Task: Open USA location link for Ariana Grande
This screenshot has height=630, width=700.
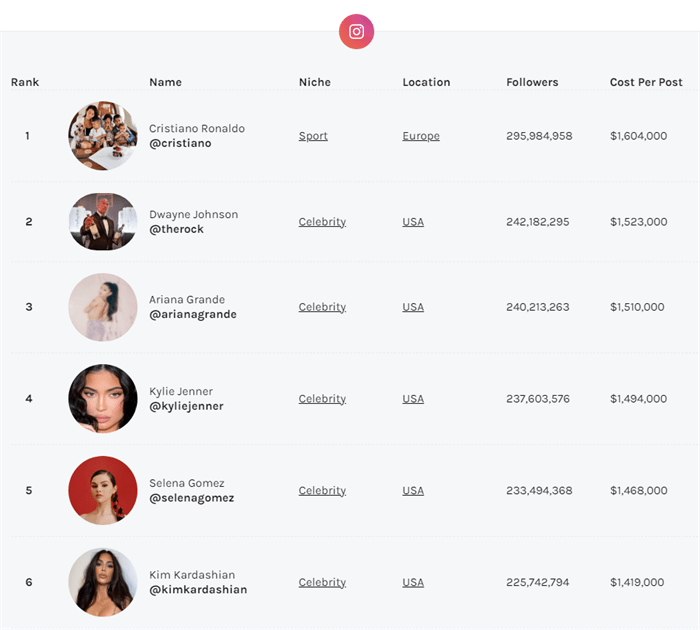Action: (413, 307)
